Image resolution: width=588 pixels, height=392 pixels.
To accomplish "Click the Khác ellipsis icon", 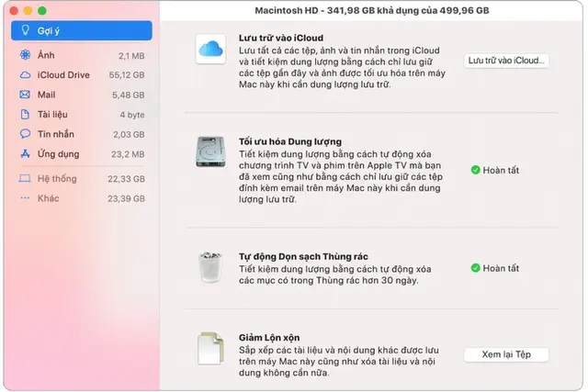I will pos(25,198).
